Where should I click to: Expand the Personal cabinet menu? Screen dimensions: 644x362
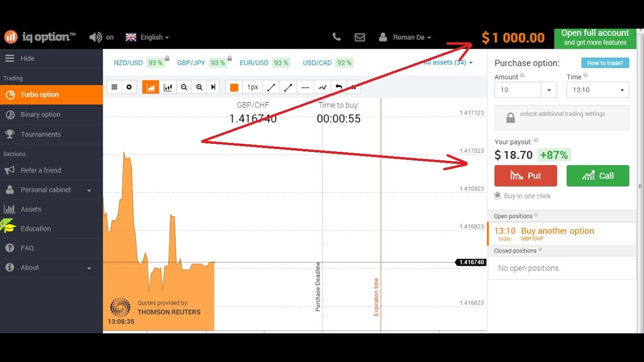point(51,190)
